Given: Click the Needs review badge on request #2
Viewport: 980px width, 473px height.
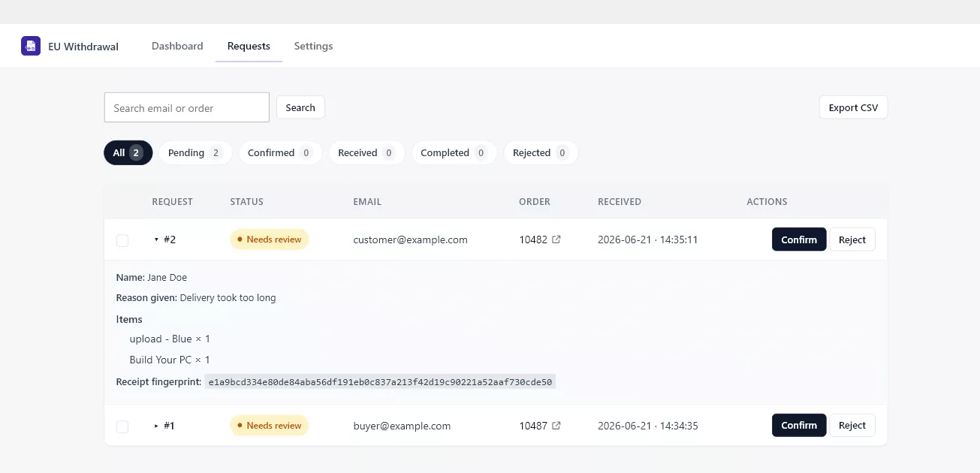Looking at the screenshot, I should point(270,240).
